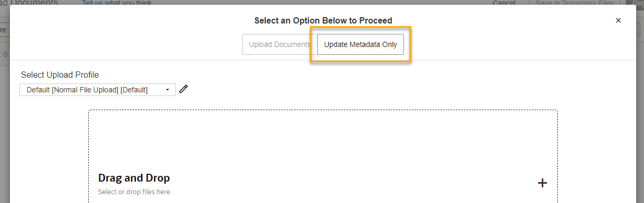This screenshot has height=203, width=644.
Task: Click the Drag and Drop heading
Action: pos(134,178)
